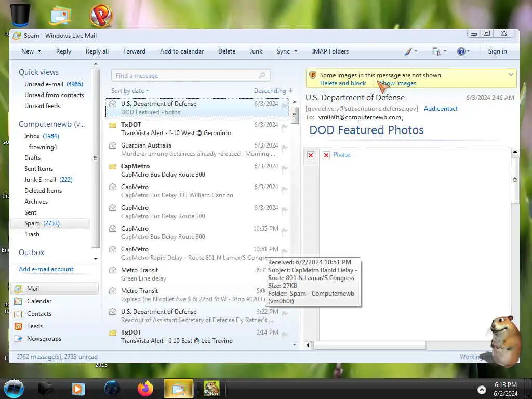Open the blue Help icon
The image size is (532, 399).
[461, 51]
